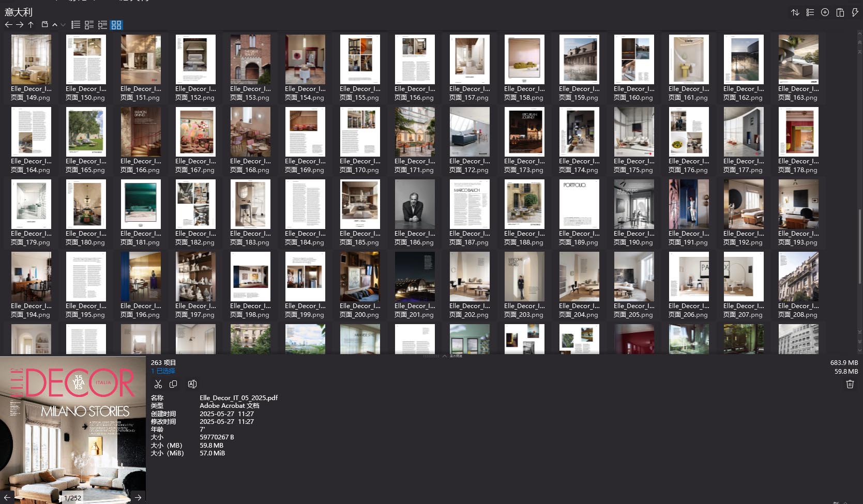Cut the selected file with scissors icon
Viewport: 863px width, 504px height.
click(x=158, y=384)
